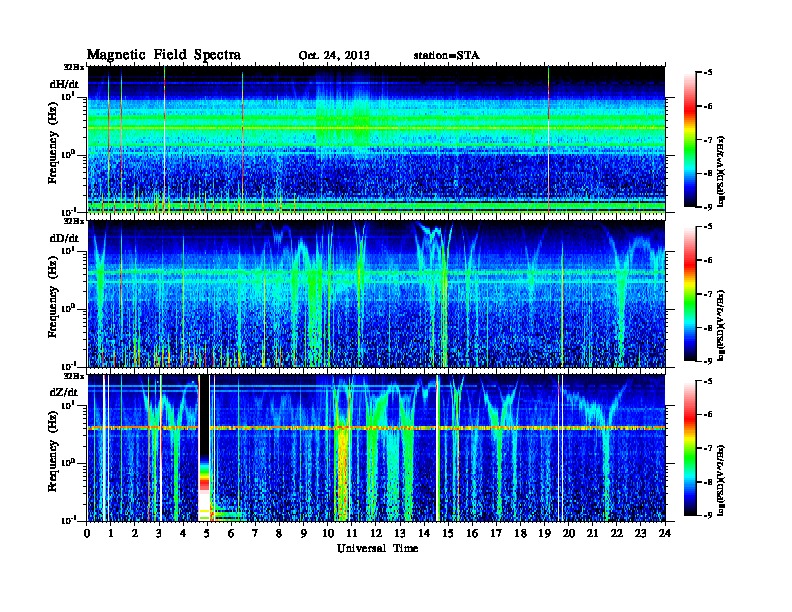792x612 pixels.
Task: Click the '-9' label on the bottom color scale
Action: (707, 515)
